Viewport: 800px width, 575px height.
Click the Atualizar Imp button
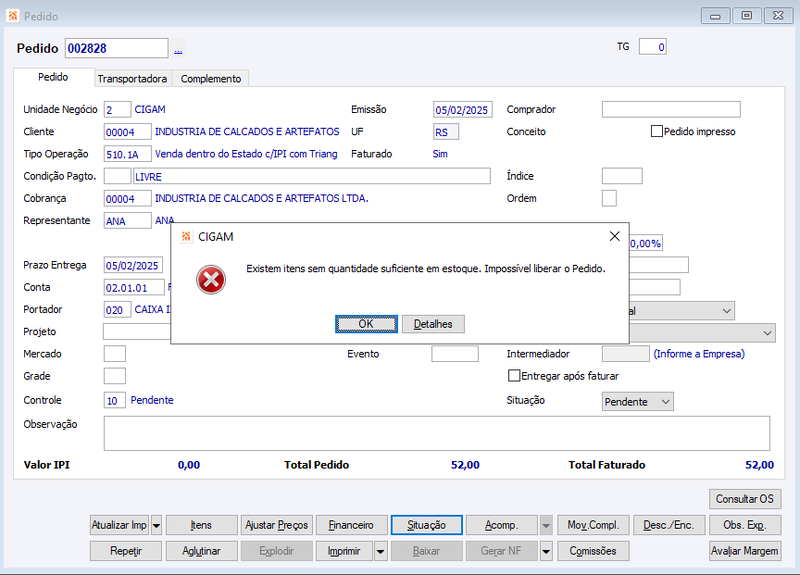[119, 525]
